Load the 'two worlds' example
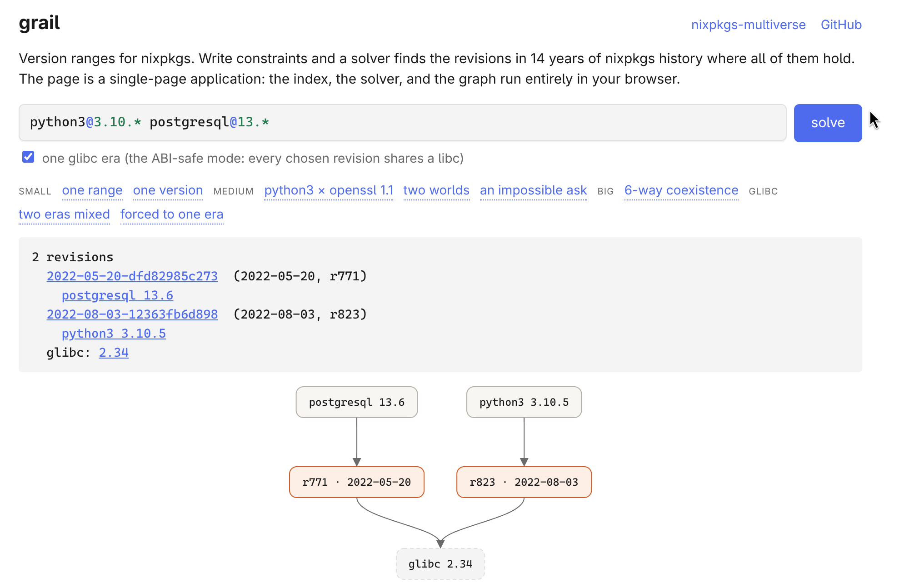The image size is (924, 588). (436, 190)
